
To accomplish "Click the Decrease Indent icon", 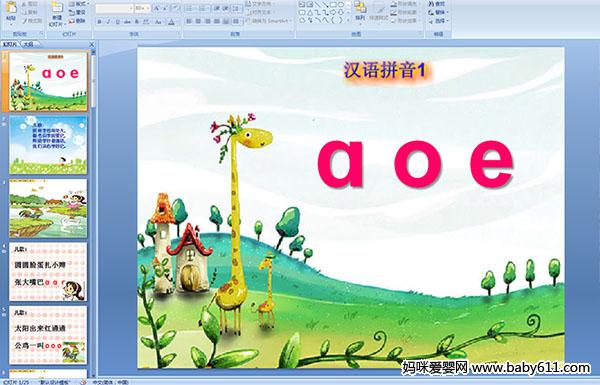I will 217,8.
